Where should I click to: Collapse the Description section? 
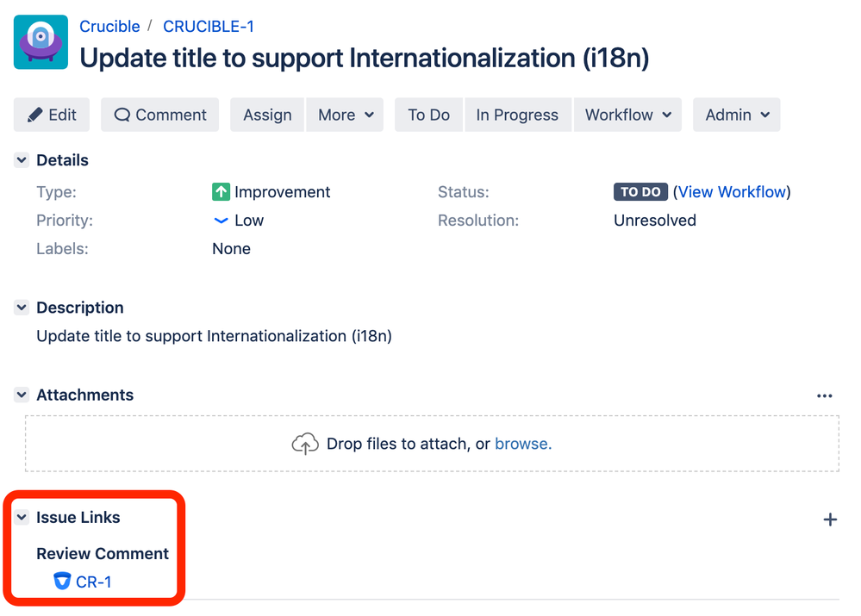[x=21, y=307]
